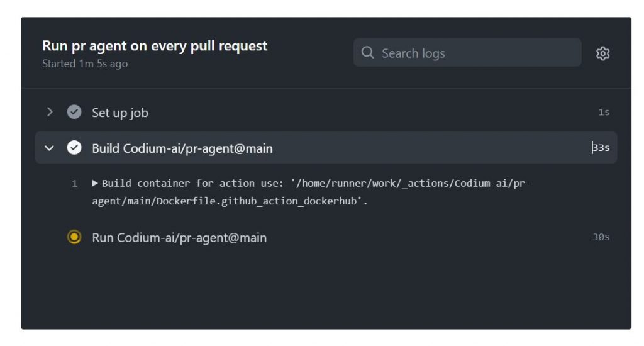Click the yellow in-progress status icon

coord(74,237)
